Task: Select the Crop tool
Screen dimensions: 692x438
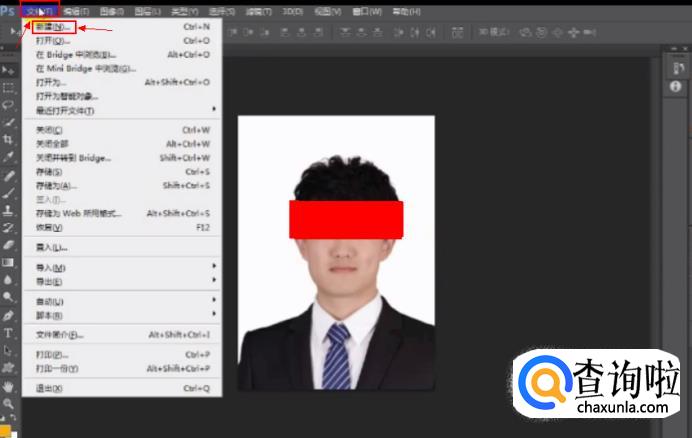Action: 8,139
